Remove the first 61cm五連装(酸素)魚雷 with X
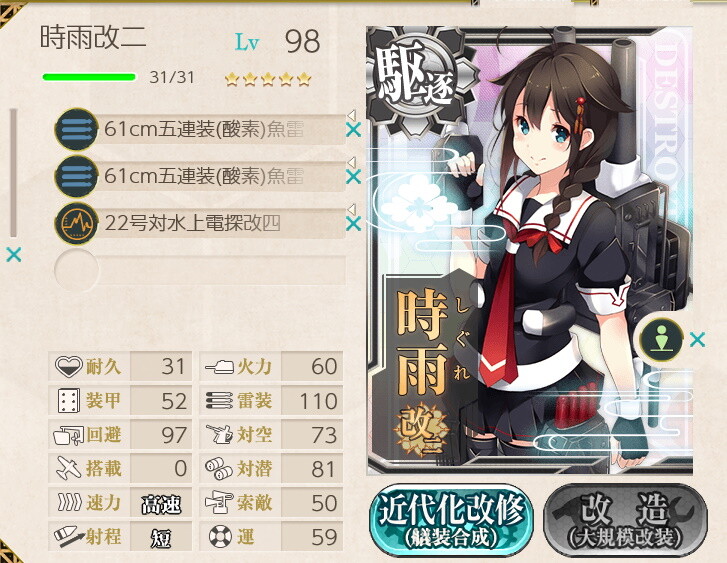 [353, 130]
